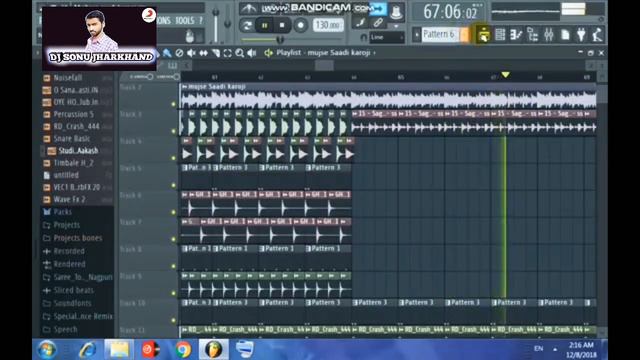The height and width of the screenshot is (360, 640).
Task: Mute Track 3 via its green dot
Action: click(x=173, y=131)
